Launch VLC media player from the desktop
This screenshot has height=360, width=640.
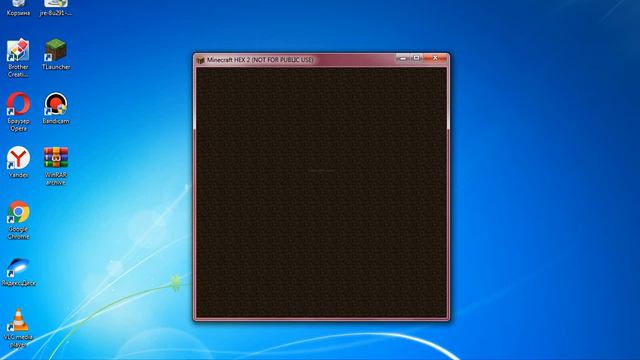(x=18, y=328)
